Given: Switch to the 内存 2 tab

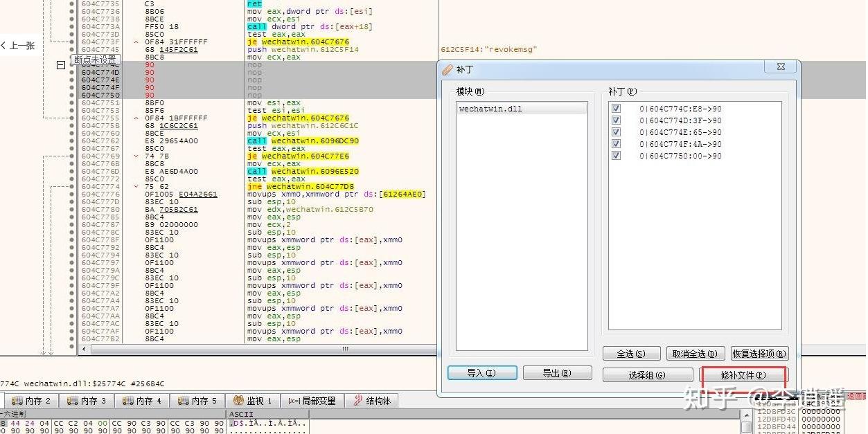Looking at the screenshot, I should (x=32, y=401).
